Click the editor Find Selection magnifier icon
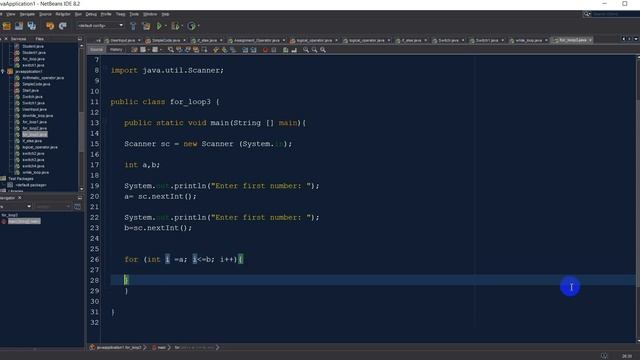The height and width of the screenshot is (360, 640). tap(171, 50)
